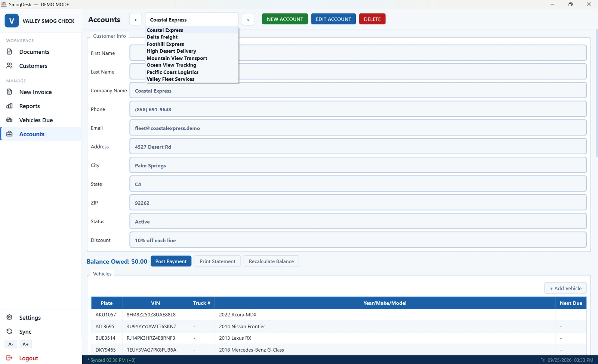Decrease font size with A- button
Viewport: 598px width, 364px height.
[11, 344]
